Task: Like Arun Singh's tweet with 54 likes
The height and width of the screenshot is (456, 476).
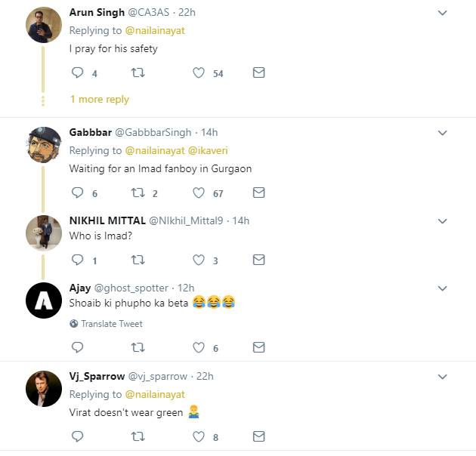Action: pos(199,73)
